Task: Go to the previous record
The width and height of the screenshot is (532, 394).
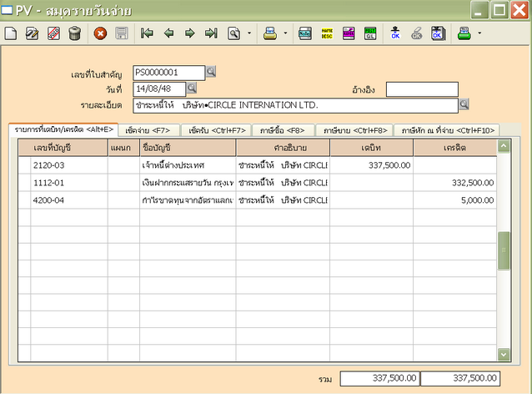Action: [168, 34]
